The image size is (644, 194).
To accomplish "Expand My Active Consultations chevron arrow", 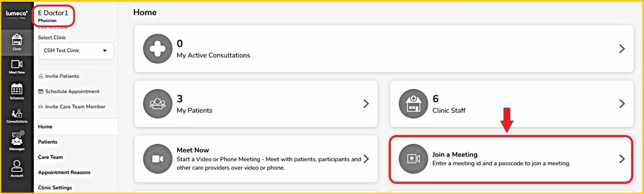I will pyautogui.click(x=622, y=49).
